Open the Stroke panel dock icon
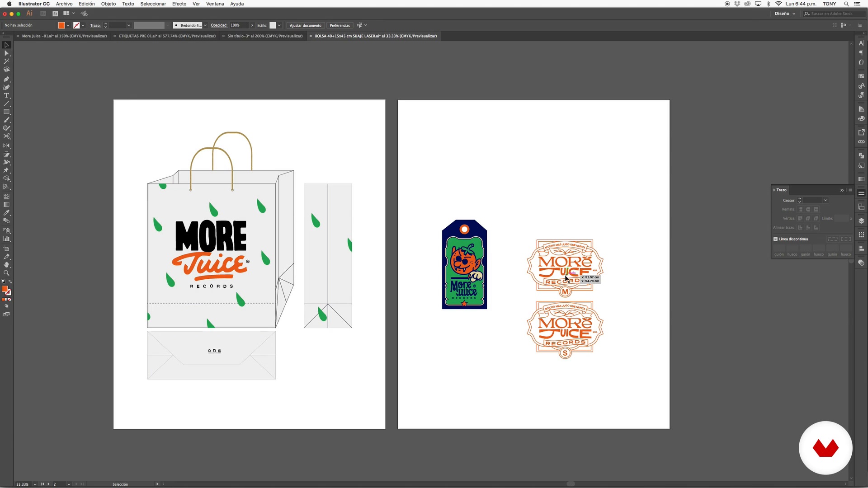 [x=861, y=193]
